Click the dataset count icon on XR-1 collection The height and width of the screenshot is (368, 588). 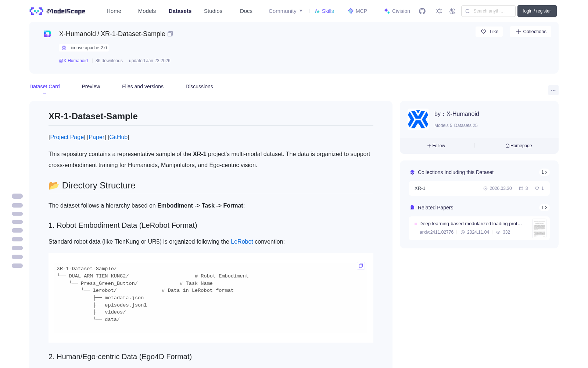click(x=521, y=188)
